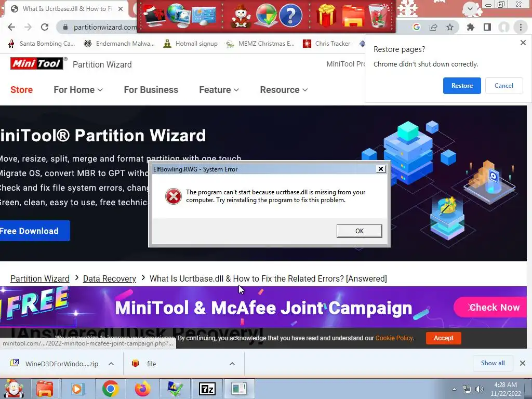532x399 pixels.
Task: Dismiss the Restore pages popup with X
Action: (523, 43)
